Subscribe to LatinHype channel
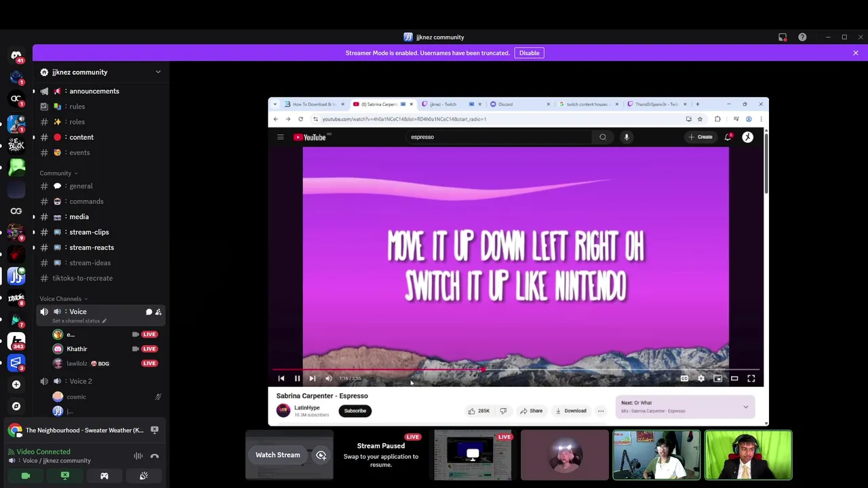868x488 pixels. pos(355,411)
